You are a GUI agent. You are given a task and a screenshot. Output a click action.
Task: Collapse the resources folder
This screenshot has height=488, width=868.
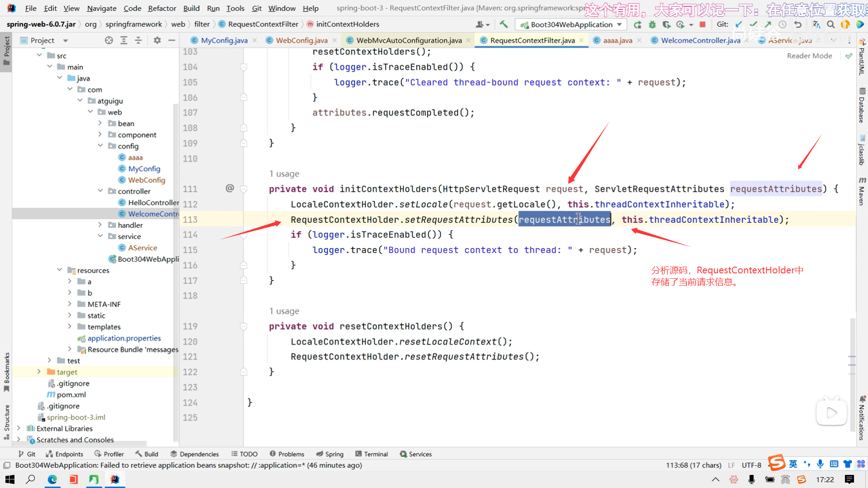[x=60, y=270]
